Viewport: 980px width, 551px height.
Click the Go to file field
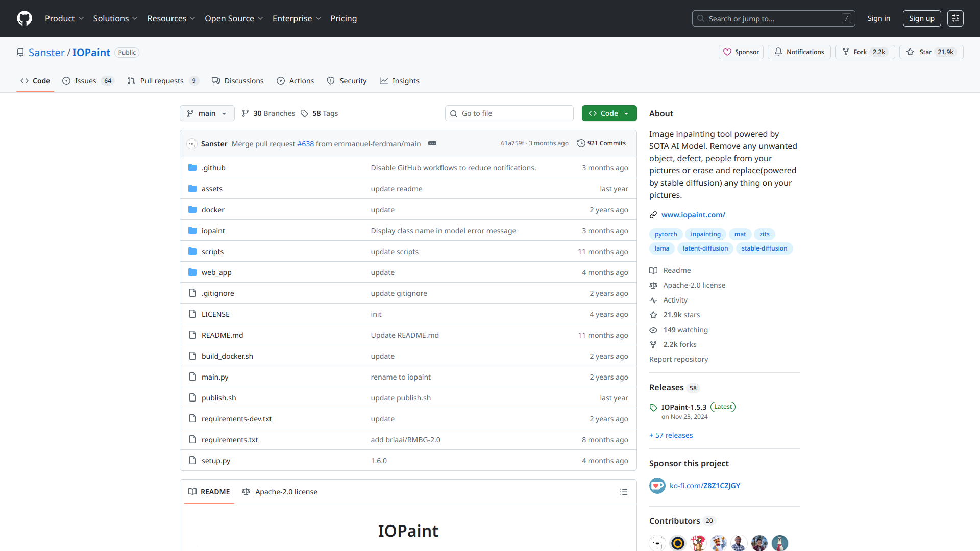pyautogui.click(x=509, y=113)
